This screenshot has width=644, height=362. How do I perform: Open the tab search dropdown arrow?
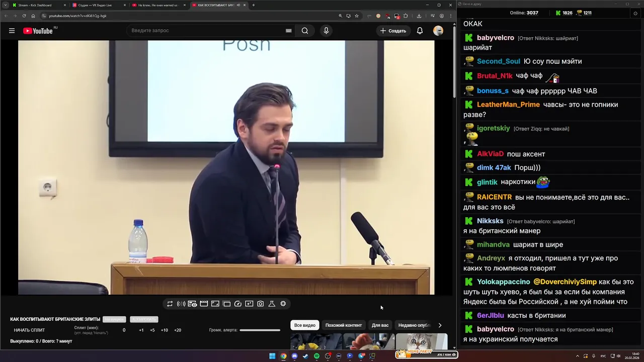click(5, 5)
